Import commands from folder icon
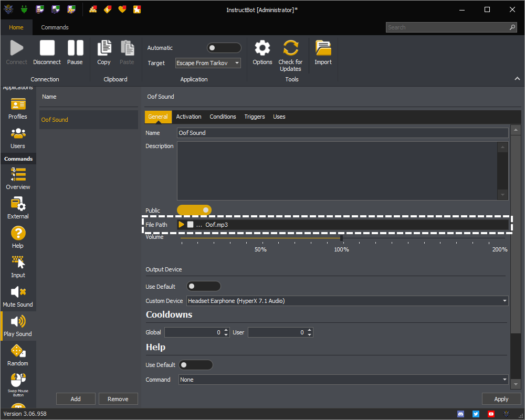The image size is (525, 420). coord(323,52)
